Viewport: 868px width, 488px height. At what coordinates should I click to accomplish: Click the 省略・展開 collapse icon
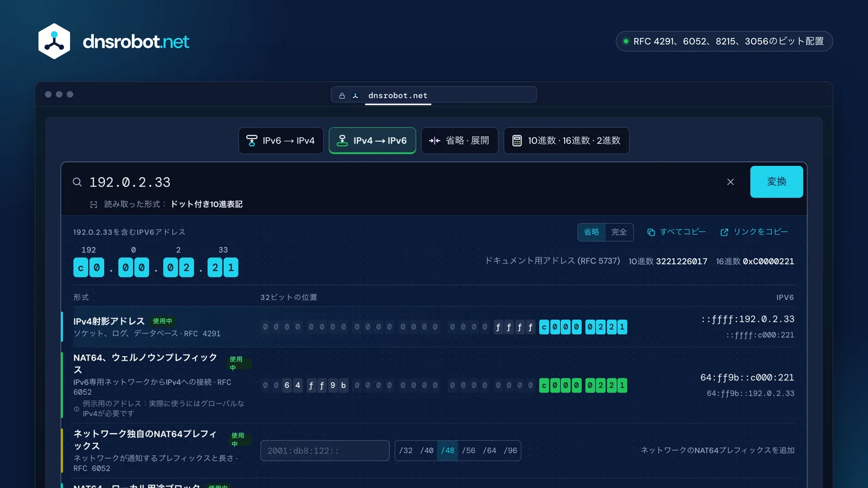pyautogui.click(x=435, y=140)
